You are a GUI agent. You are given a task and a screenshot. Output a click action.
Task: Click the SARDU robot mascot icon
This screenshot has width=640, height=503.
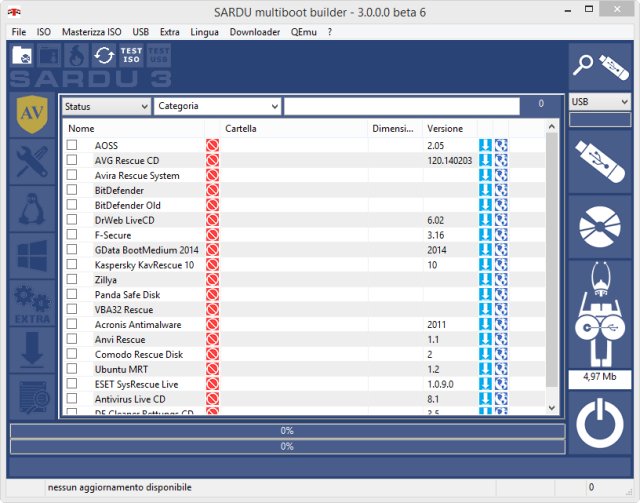(600, 314)
